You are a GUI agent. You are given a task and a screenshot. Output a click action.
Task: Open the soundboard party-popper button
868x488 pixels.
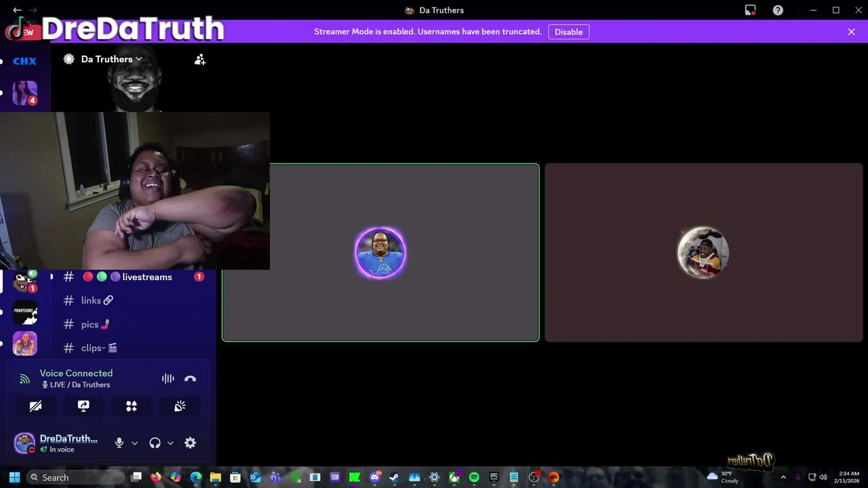pyautogui.click(x=180, y=406)
